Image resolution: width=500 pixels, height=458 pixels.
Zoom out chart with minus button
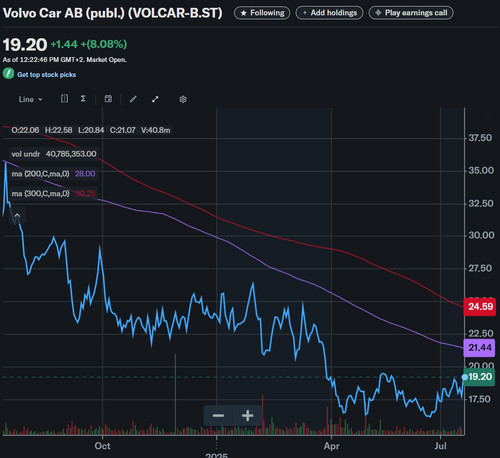[x=218, y=415]
